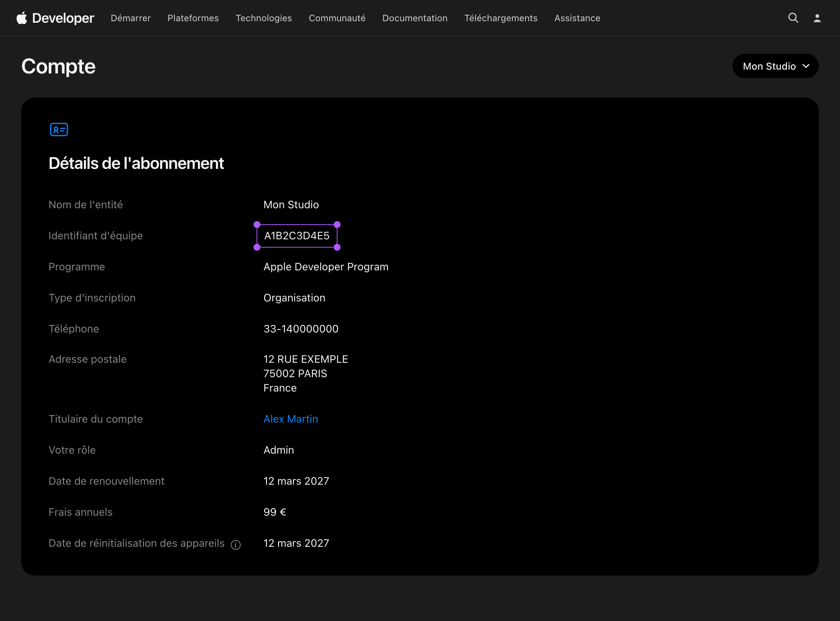840x621 pixels.
Task: Click the info icon beside device reset date
Action: [236, 545]
